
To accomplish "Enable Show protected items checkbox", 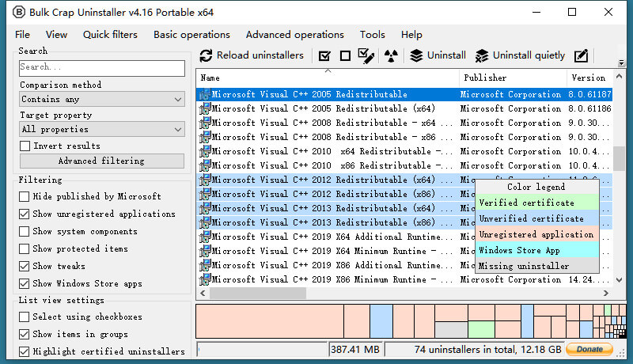I will 25,248.
